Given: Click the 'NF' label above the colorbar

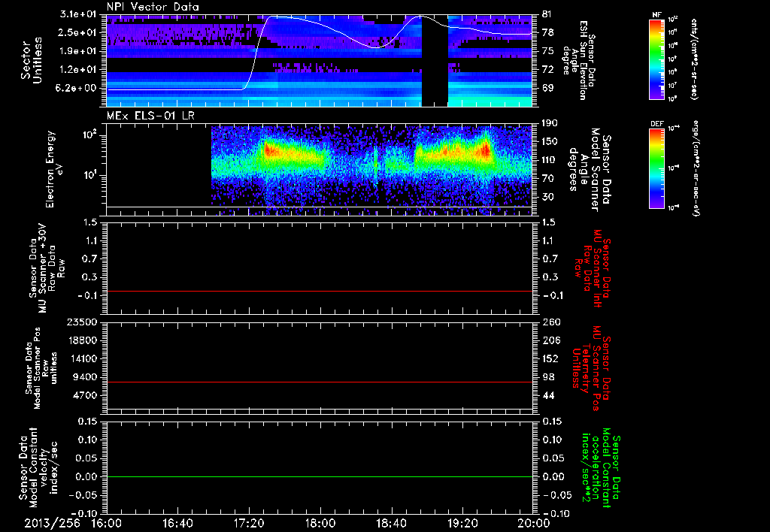Looking at the screenshot, I should [x=656, y=15].
